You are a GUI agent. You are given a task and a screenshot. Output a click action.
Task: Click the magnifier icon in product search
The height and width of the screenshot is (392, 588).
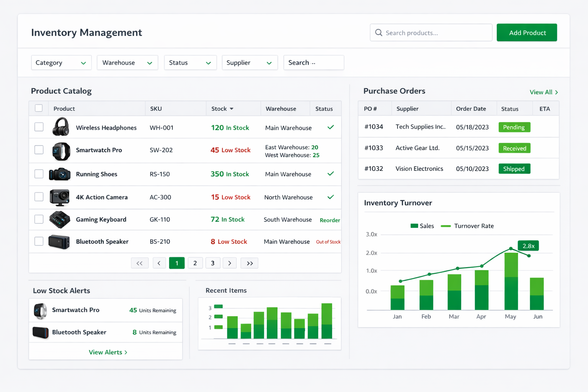[379, 33]
